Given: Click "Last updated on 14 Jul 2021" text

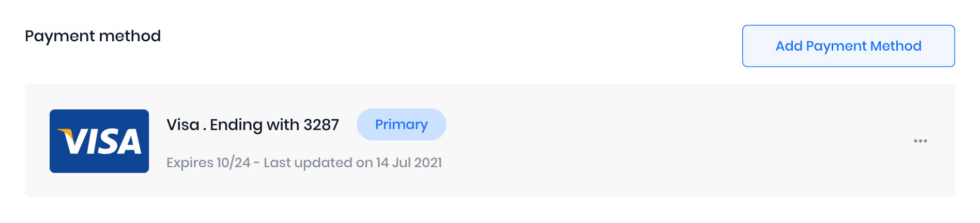Looking at the screenshot, I should 353,163.
